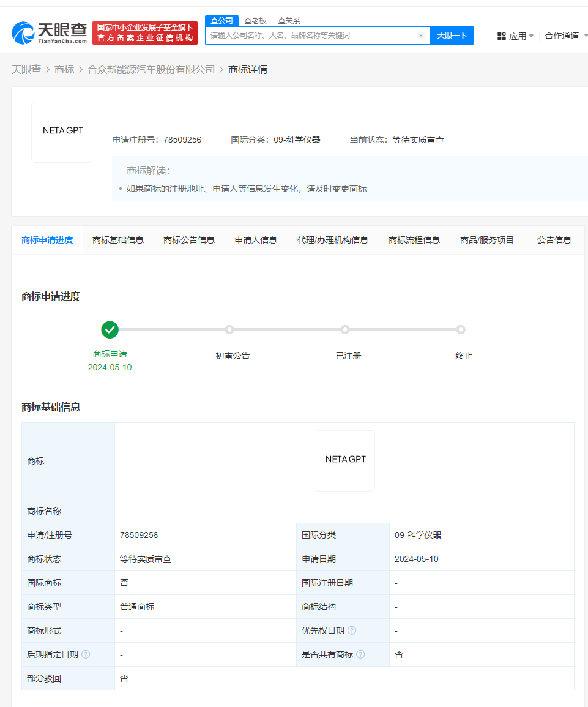Click the help icon beside 是否共有商标
The height and width of the screenshot is (707, 588).
(x=360, y=654)
